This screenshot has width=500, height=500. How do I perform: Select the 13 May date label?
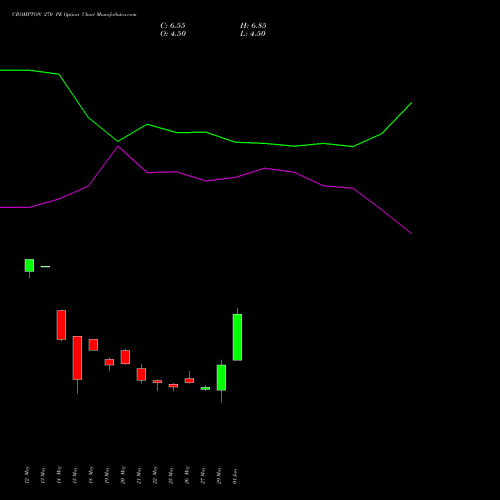43,475
